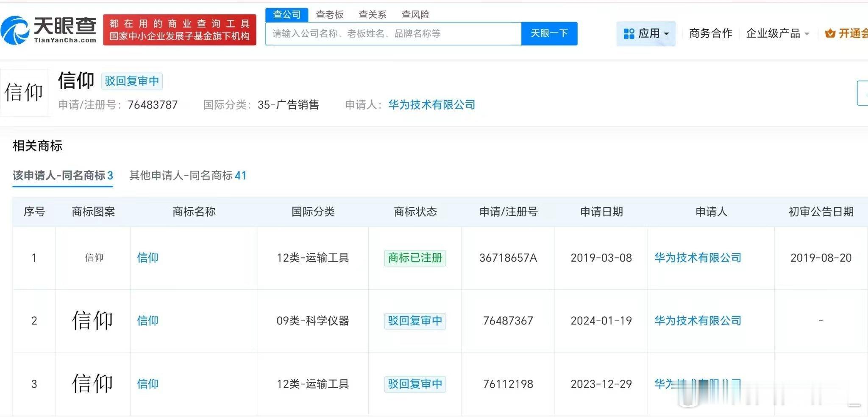
Task: Click the 商标名称 column header
Action: (x=194, y=212)
